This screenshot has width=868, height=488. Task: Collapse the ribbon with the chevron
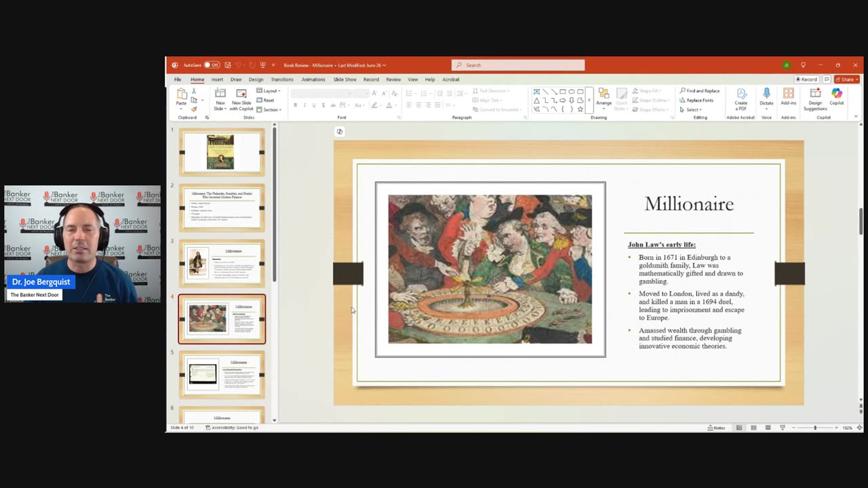click(856, 117)
